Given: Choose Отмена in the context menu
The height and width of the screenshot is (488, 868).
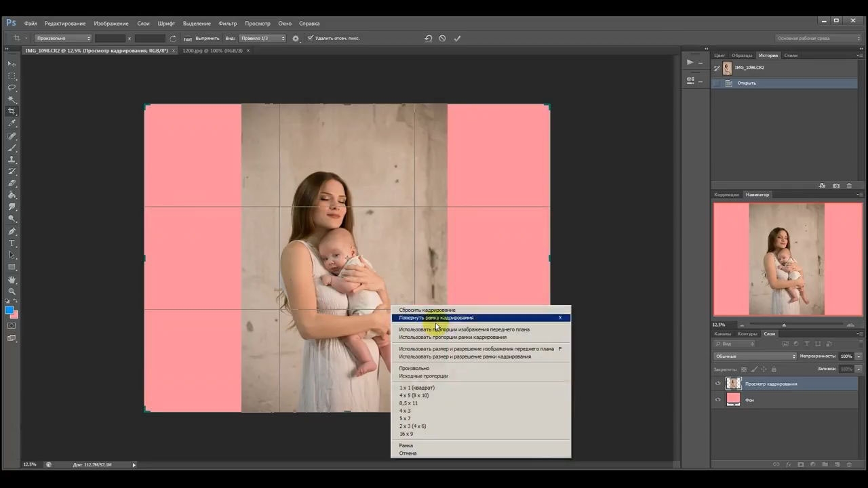Looking at the screenshot, I should (x=481, y=453).
